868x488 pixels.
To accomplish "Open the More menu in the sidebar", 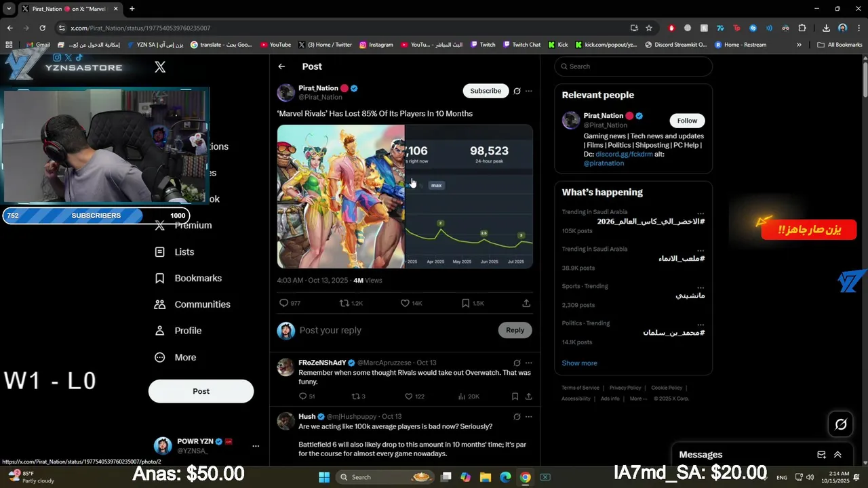I will 175,357.
